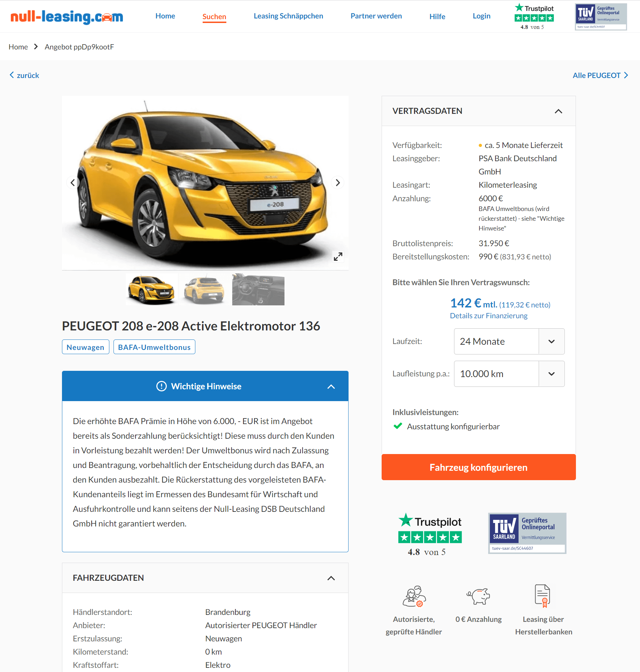This screenshot has width=640, height=672.
Task: Show previous car image
Action: [x=73, y=182]
